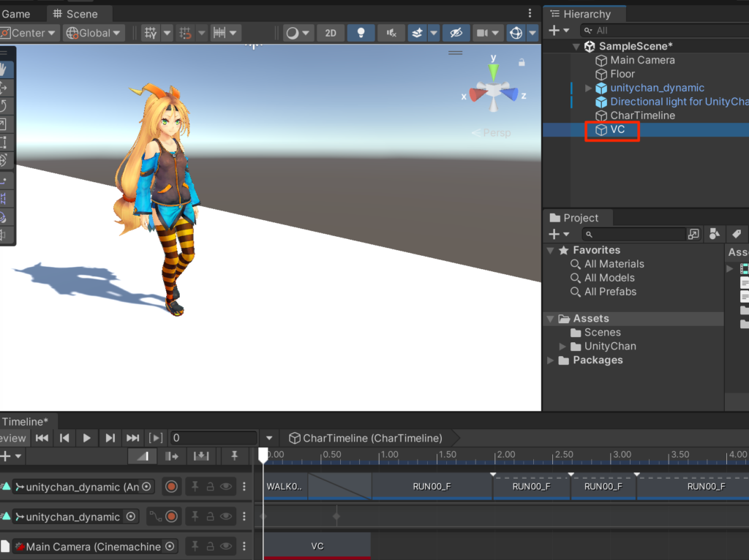The image size is (749, 560).
Task: Toggle record on unitychan_dynamic (An track
Action: click(171, 486)
